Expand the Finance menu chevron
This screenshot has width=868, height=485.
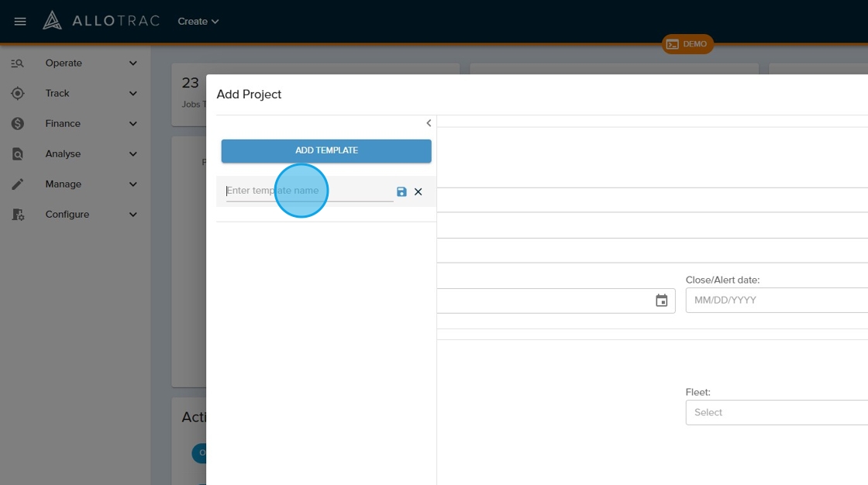(x=133, y=124)
